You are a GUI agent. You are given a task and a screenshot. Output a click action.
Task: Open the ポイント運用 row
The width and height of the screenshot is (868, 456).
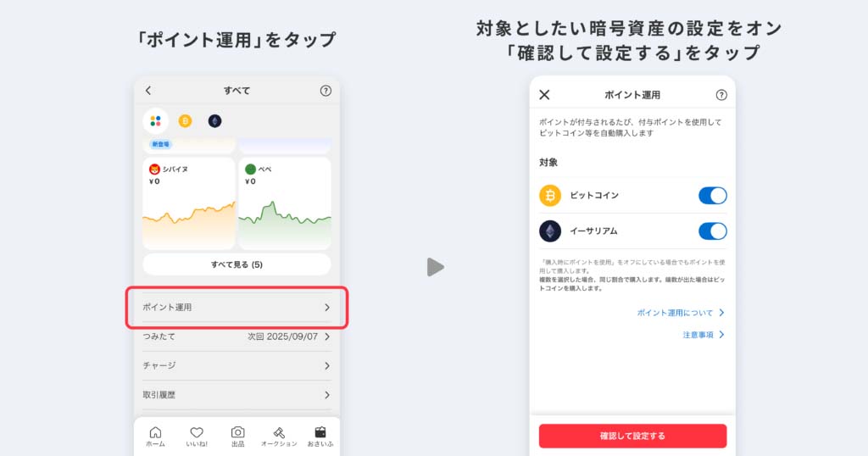(236, 307)
